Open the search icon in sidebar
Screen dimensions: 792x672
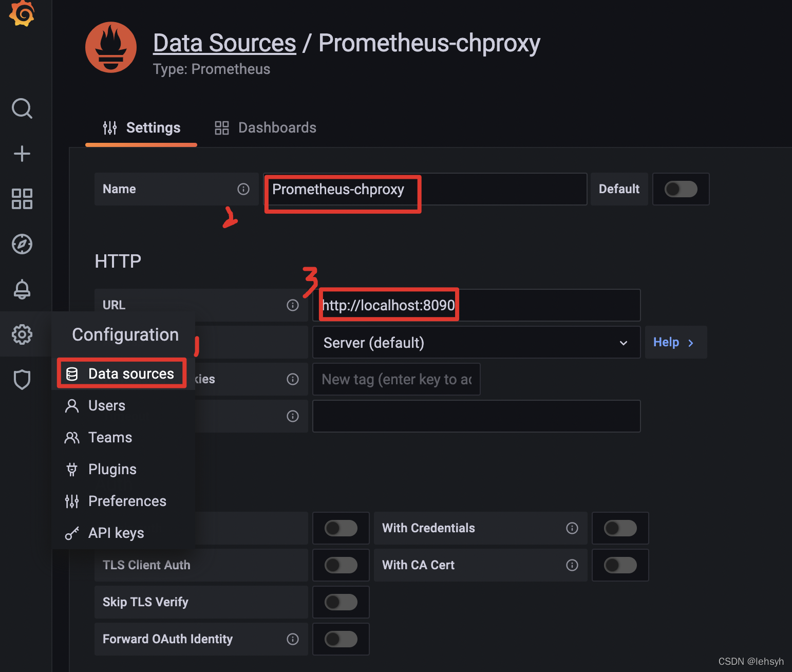(22, 108)
